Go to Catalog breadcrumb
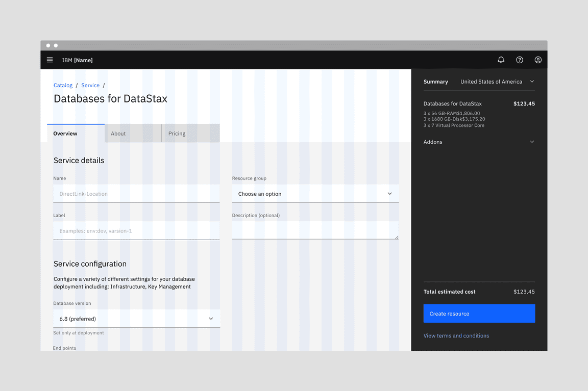 point(63,86)
